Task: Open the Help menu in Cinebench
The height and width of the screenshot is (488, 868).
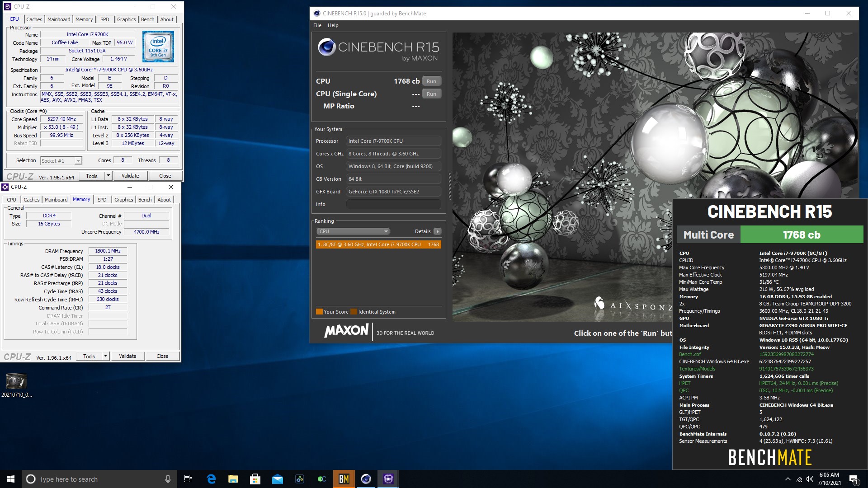Action: (x=333, y=25)
